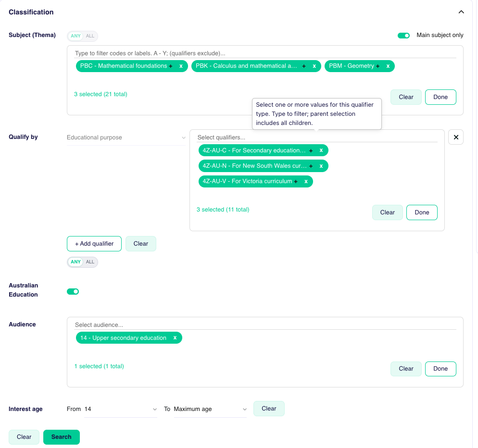Run the Search
Image resolution: width=478 pixels, height=448 pixels.
pos(61,437)
